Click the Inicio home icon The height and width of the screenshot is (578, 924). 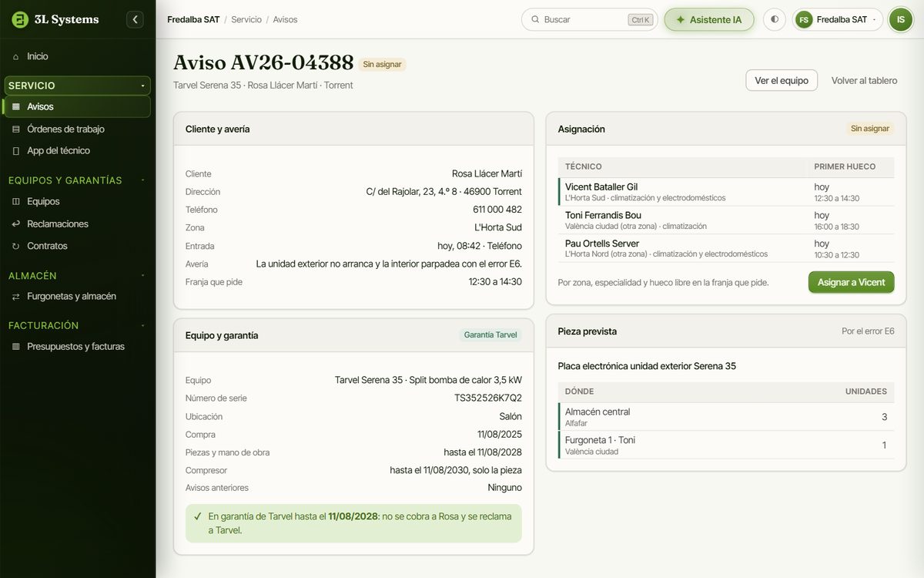click(16, 57)
